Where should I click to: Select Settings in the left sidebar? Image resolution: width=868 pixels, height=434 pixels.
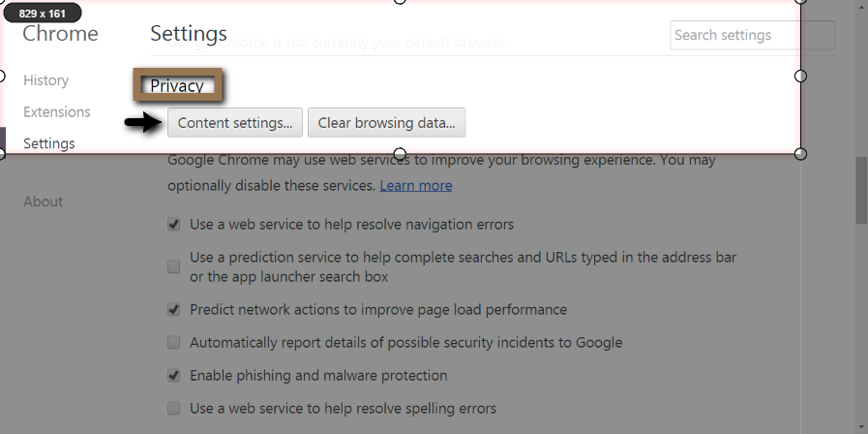pyautogui.click(x=49, y=143)
